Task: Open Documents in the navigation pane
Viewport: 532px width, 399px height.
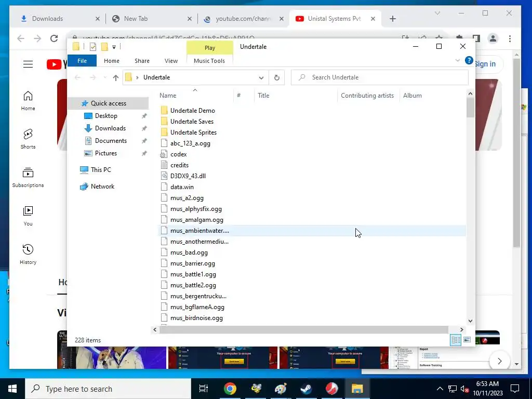Action: tap(111, 141)
